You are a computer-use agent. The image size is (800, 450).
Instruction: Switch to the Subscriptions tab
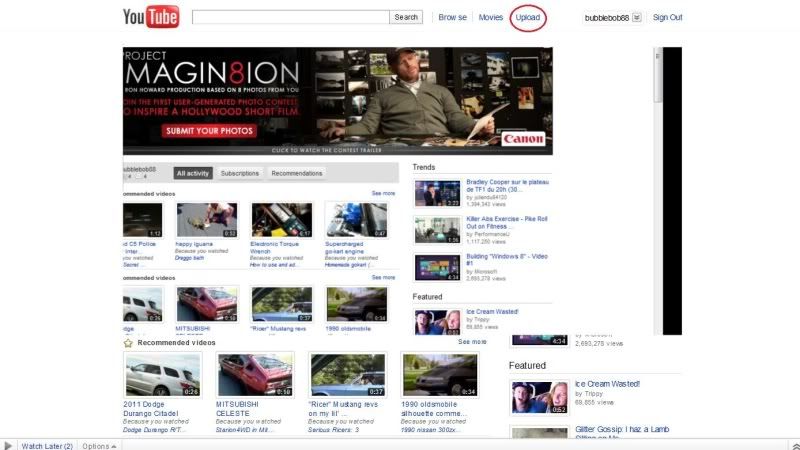click(240, 173)
